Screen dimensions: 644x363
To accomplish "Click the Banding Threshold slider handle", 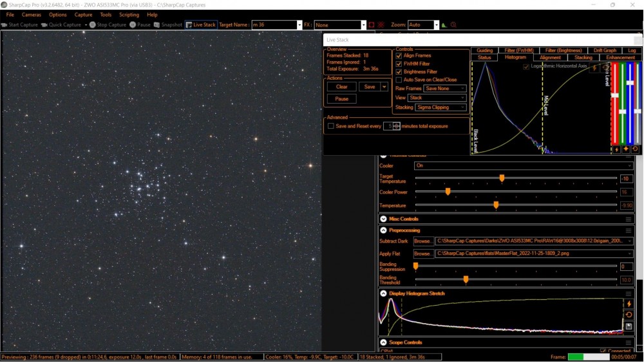I will (x=466, y=279).
